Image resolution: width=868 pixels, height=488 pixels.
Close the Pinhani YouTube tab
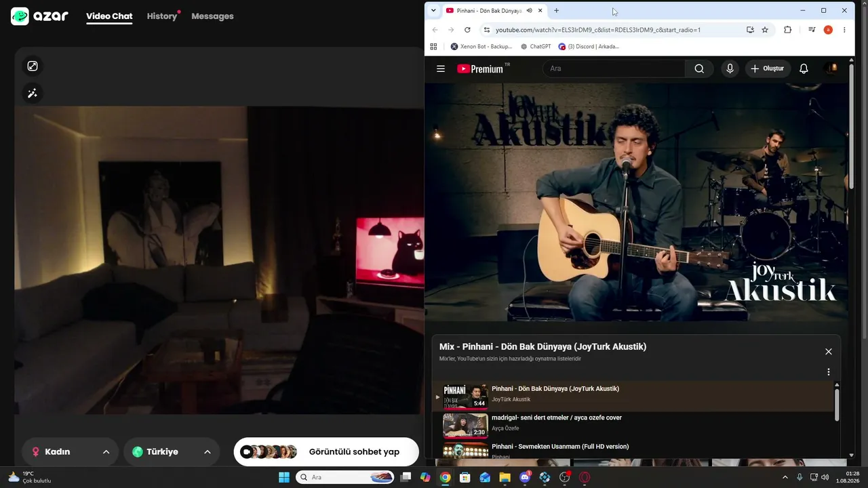coord(540,11)
